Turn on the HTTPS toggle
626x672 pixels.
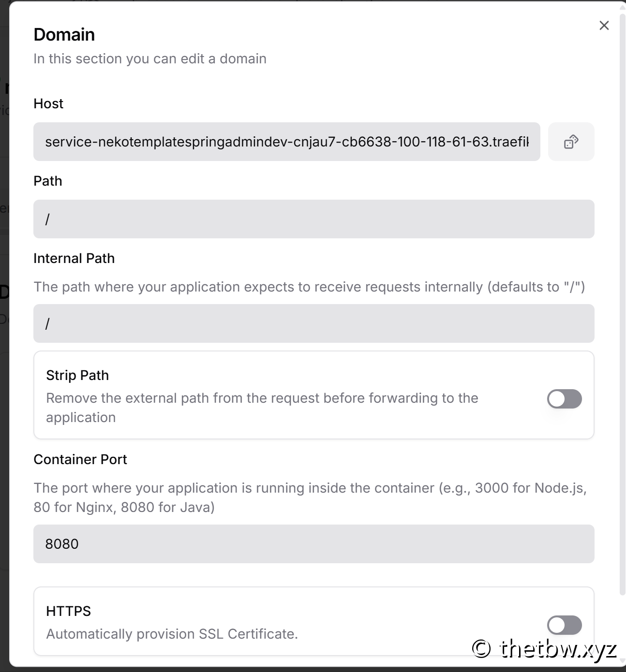[x=564, y=625]
